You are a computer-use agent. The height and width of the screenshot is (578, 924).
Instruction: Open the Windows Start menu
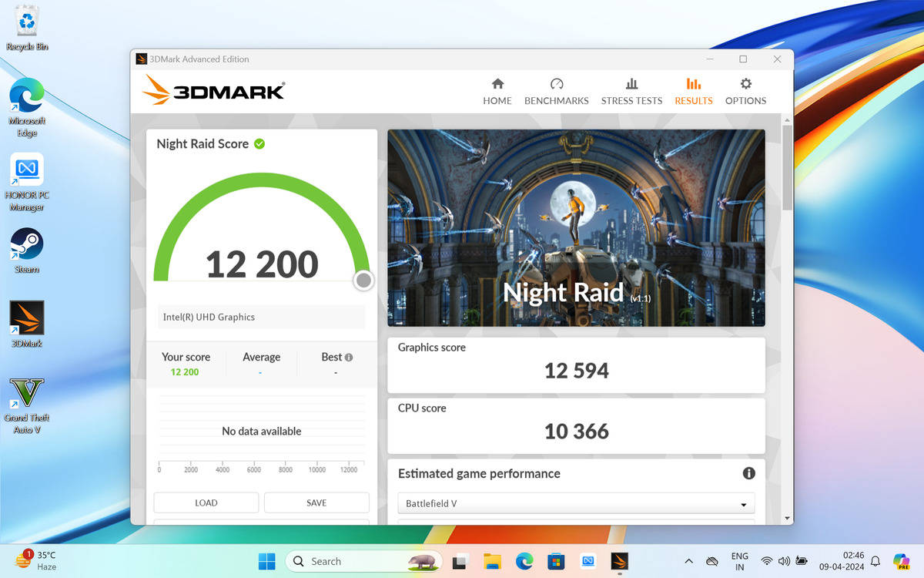[x=267, y=561]
